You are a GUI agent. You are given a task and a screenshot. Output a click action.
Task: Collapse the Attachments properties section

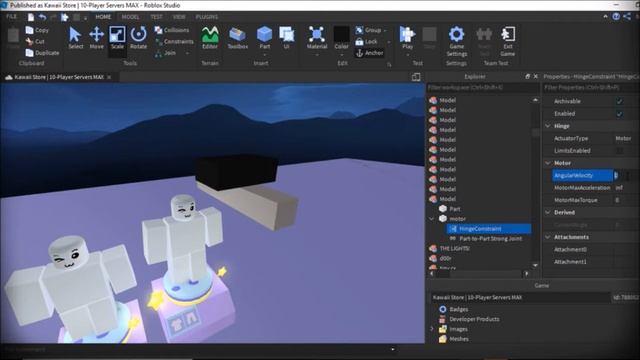[x=548, y=237]
